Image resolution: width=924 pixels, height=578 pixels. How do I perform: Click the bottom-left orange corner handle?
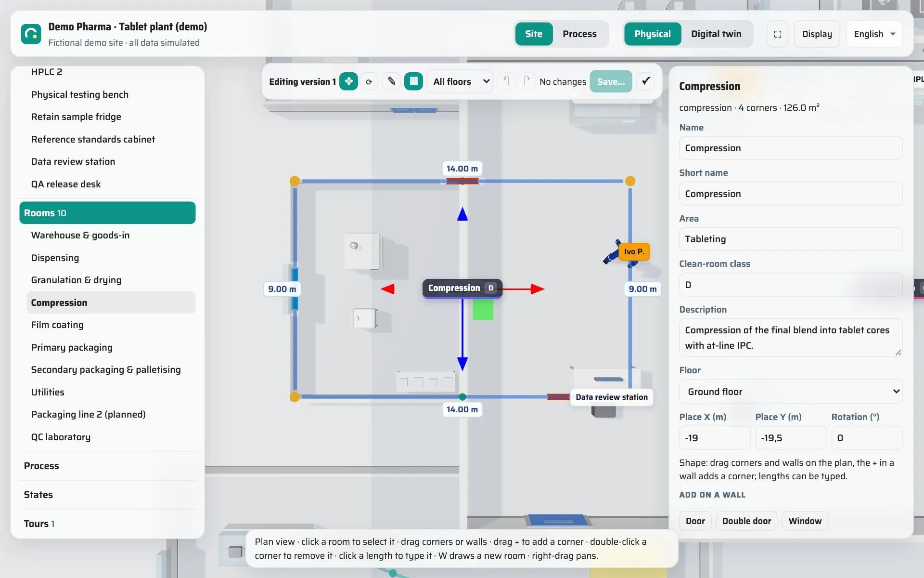click(x=295, y=397)
